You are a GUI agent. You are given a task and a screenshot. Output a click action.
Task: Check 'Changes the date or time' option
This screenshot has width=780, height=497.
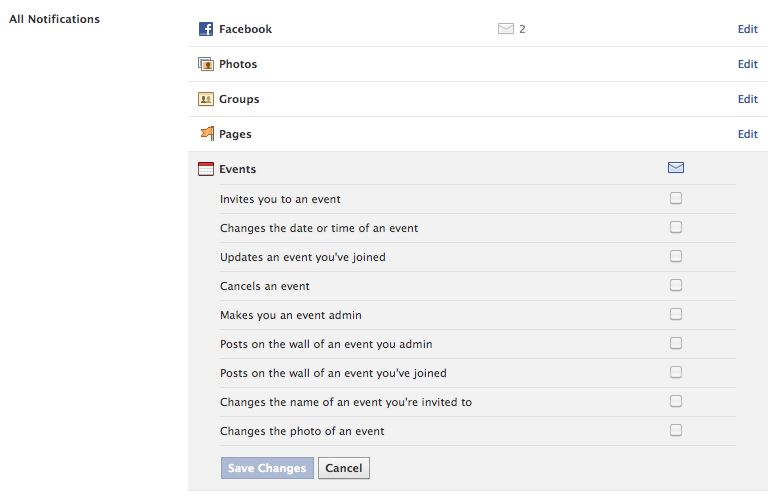click(x=676, y=227)
